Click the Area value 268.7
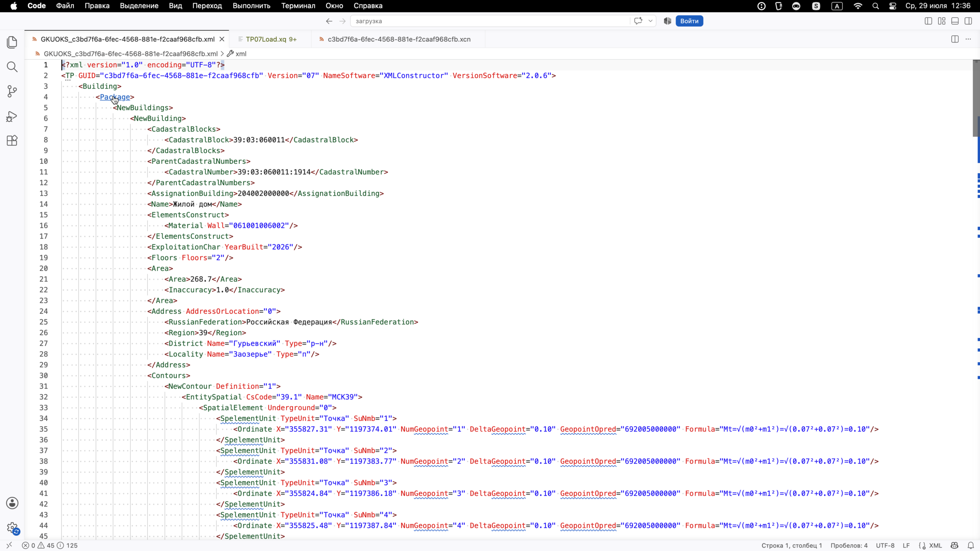980x551 pixels. click(x=201, y=279)
